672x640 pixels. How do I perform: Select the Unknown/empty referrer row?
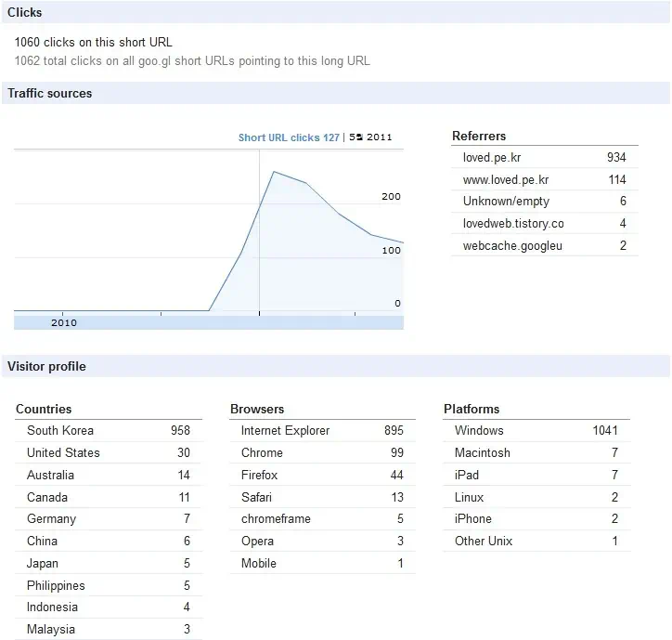tap(544, 202)
